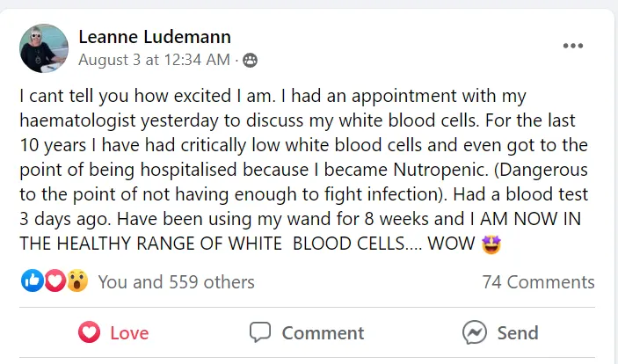Screen dimensions: 618x364
Task: Click Leanne Ludemann's profile picture
Action: (43, 47)
